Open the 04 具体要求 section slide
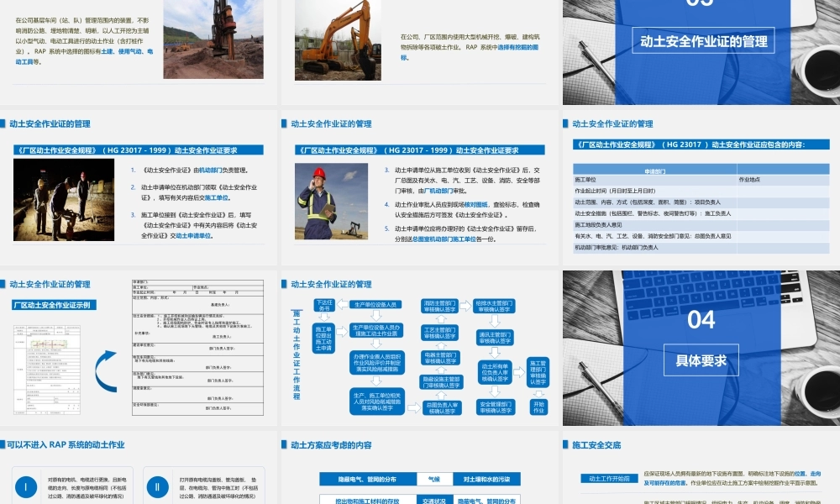 point(700,347)
